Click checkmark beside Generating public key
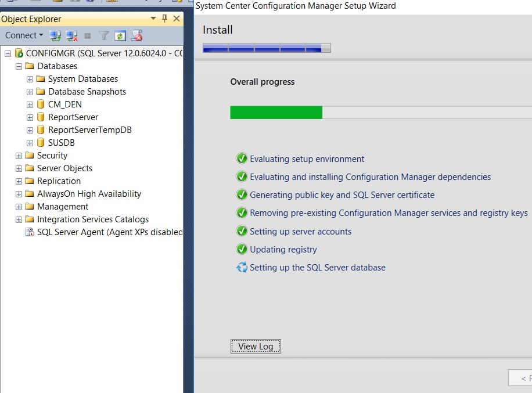 242,194
